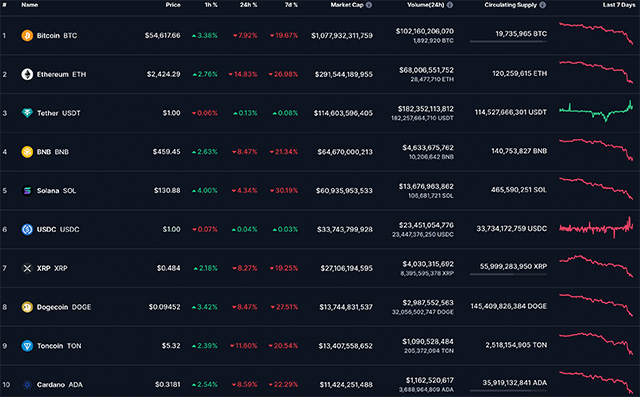Click the Market Cap info icon
The height and width of the screenshot is (397, 640).
coord(369,5)
